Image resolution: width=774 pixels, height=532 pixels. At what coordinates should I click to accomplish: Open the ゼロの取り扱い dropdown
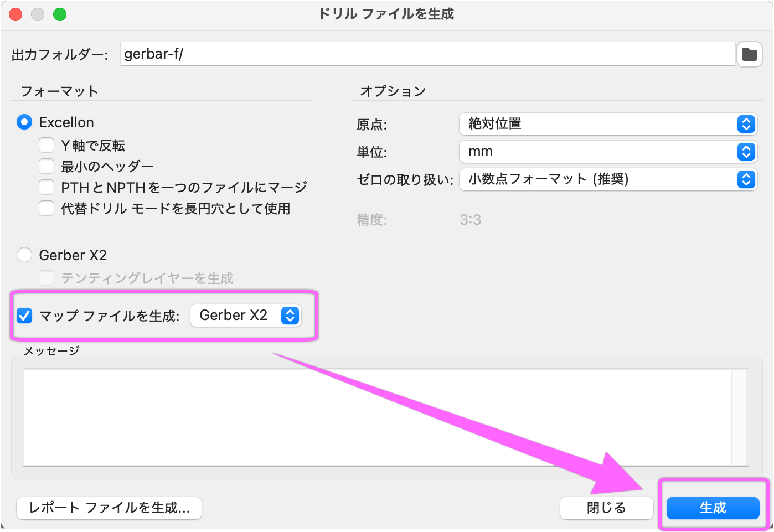click(x=608, y=179)
